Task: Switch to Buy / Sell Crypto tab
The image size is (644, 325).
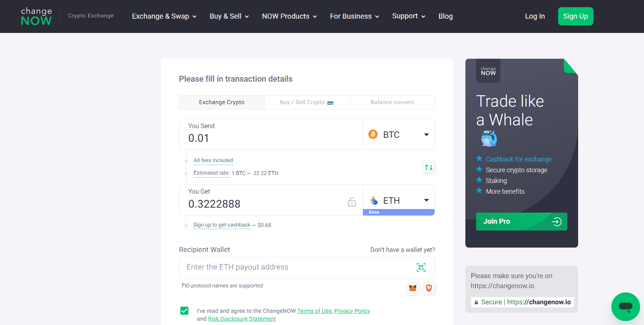Action: coord(307,102)
